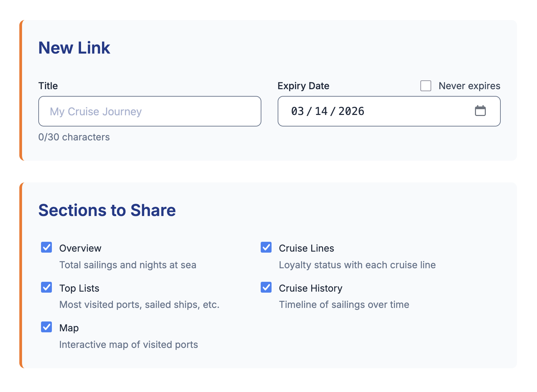Click the Overview label text
Image resolution: width=537 pixels, height=392 pixels.
(80, 248)
